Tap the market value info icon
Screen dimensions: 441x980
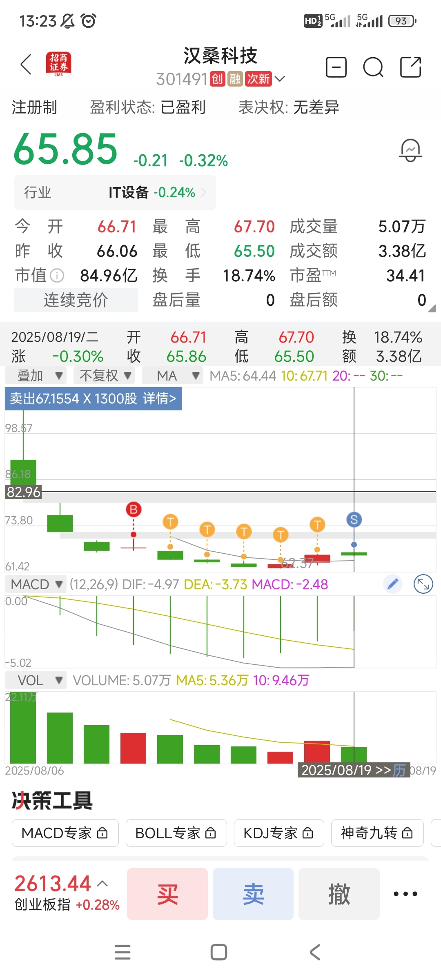[57, 276]
